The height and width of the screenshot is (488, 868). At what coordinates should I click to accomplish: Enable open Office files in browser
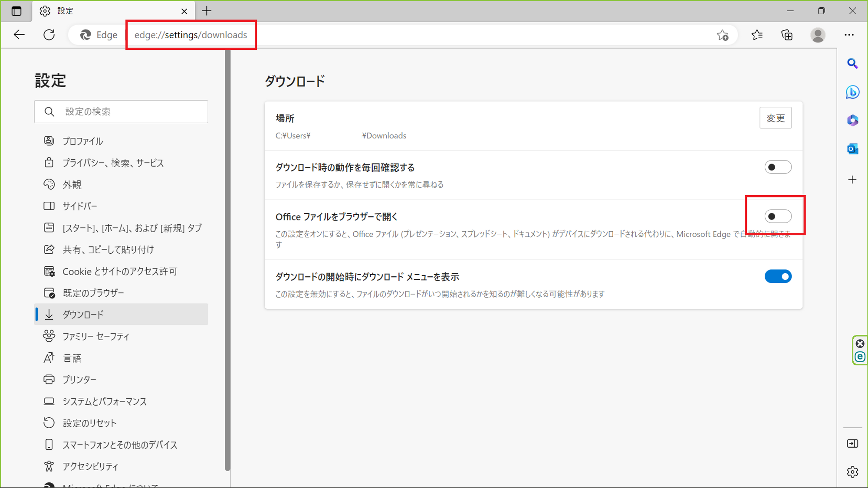coord(778,216)
